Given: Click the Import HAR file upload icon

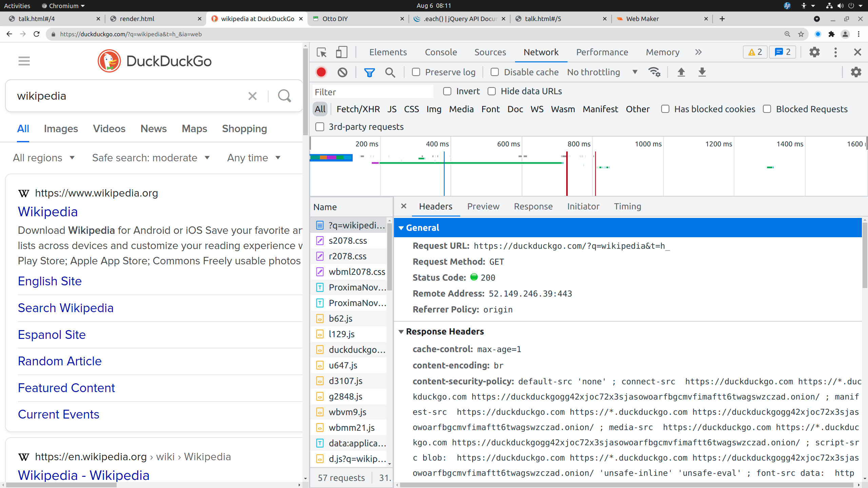Looking at the screenshot, I should (681, 72).
